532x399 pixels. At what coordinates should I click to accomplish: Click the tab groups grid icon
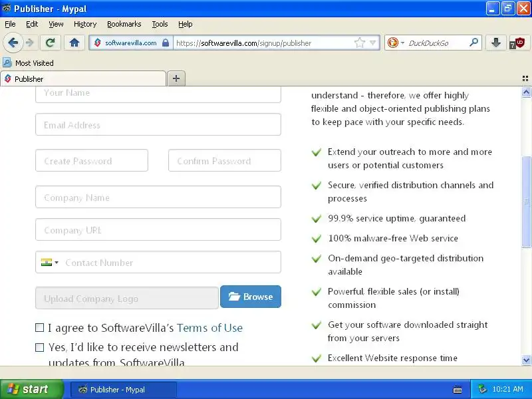coord(525,78)
